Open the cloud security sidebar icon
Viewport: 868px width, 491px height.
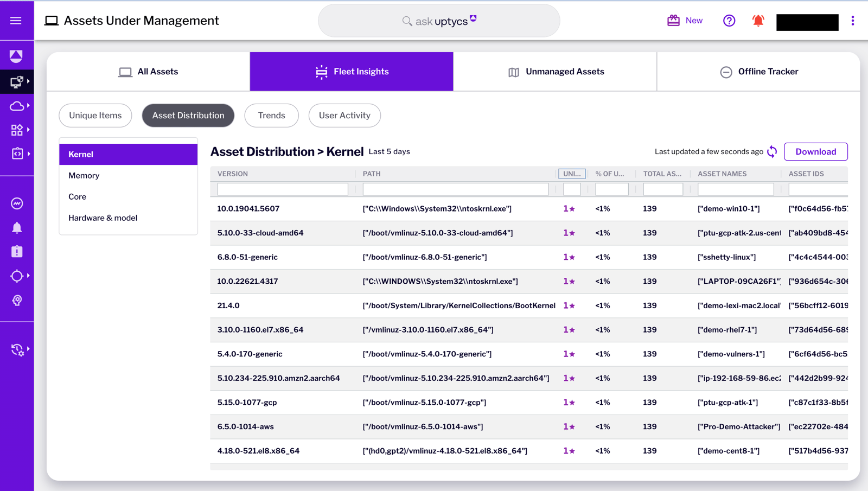tap(17, 106)
